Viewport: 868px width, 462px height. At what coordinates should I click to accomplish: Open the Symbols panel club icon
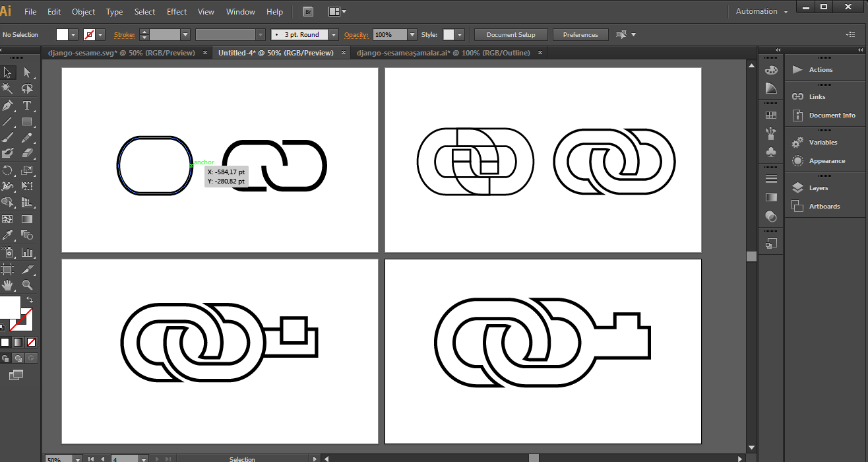(x=771, y=152)
